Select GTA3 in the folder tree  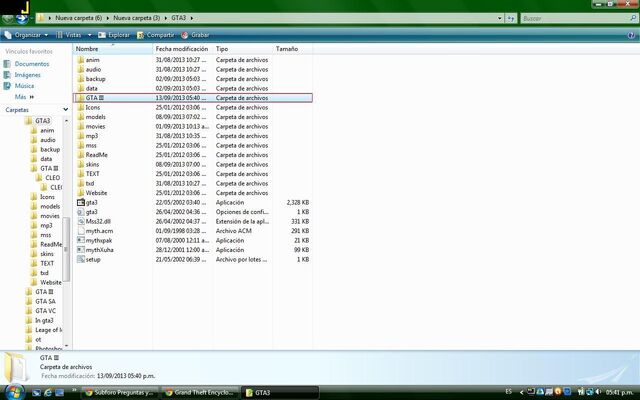[x=42, y=121]
